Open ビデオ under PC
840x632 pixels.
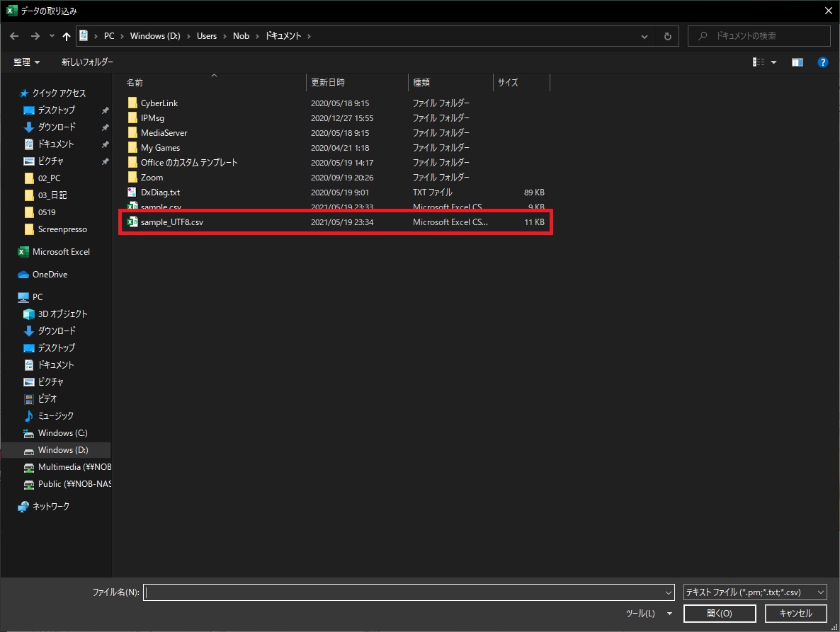47,398
